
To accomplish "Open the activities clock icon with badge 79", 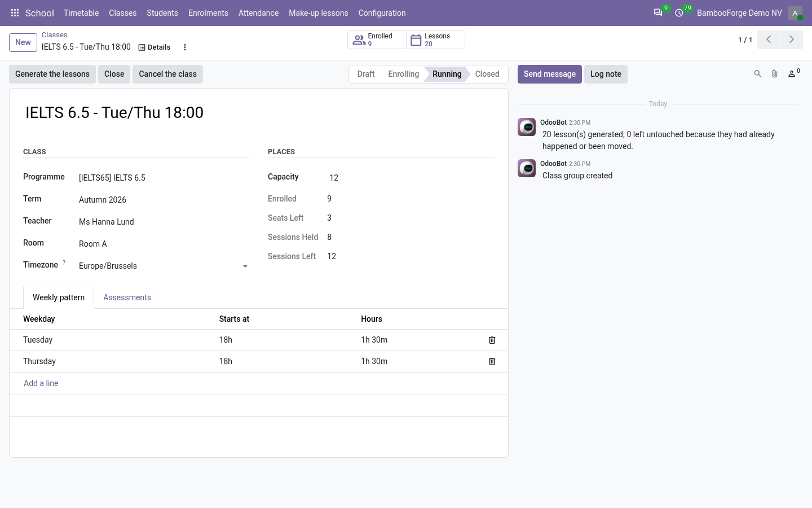I will [679, 13].
